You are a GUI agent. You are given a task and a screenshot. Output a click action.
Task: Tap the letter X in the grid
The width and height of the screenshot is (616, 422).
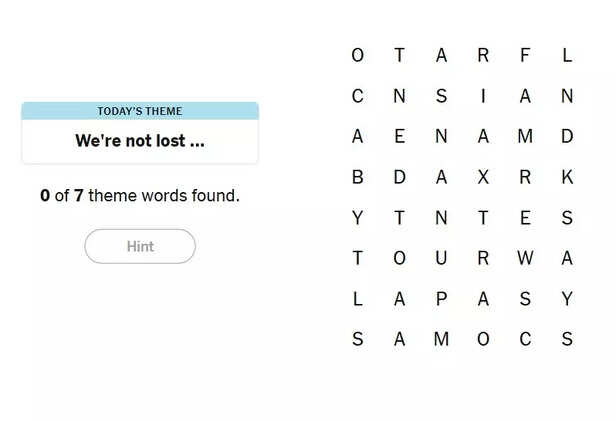click(x=483, y=178)
